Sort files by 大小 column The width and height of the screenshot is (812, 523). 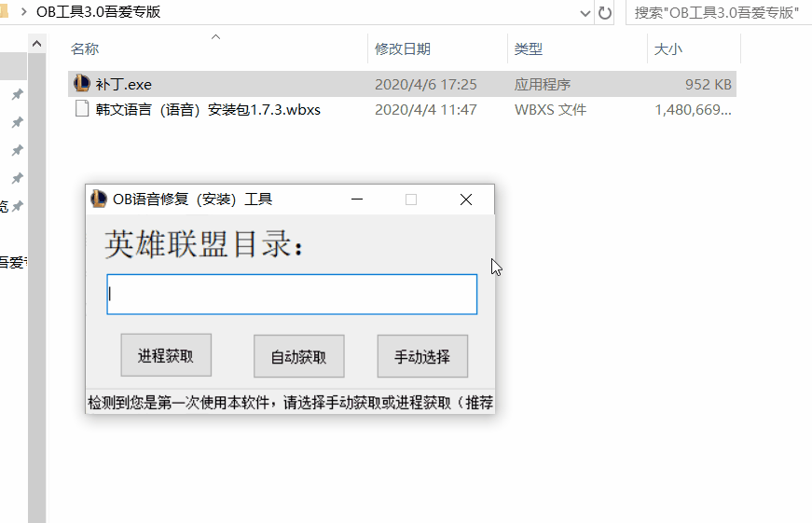[x=667, y=49]
